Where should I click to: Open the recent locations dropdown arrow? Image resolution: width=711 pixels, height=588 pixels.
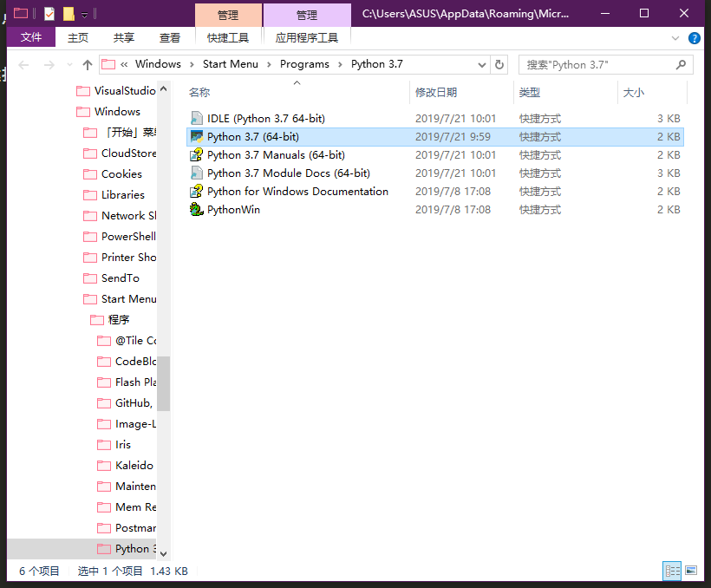click(x=69, y=65)
